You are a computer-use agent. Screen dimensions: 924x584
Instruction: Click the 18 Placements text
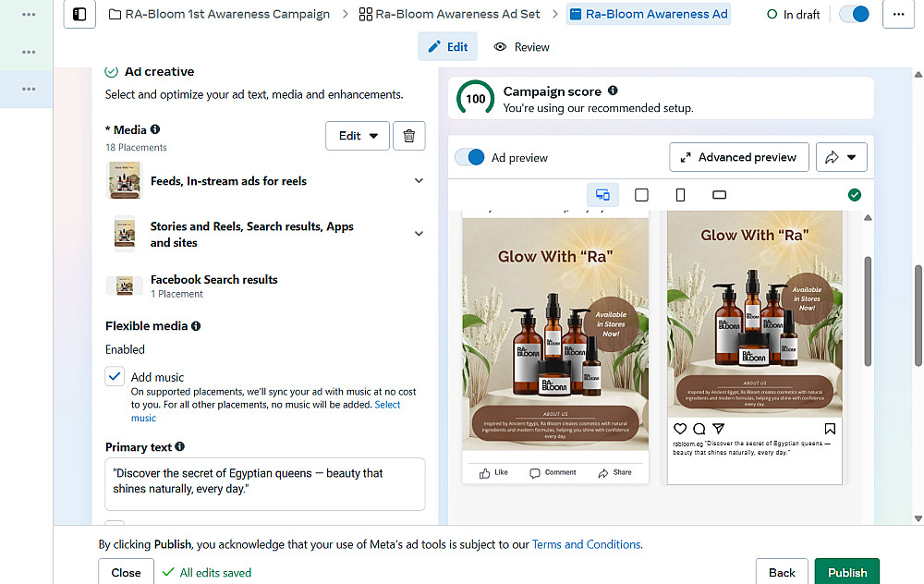(136, 147)
